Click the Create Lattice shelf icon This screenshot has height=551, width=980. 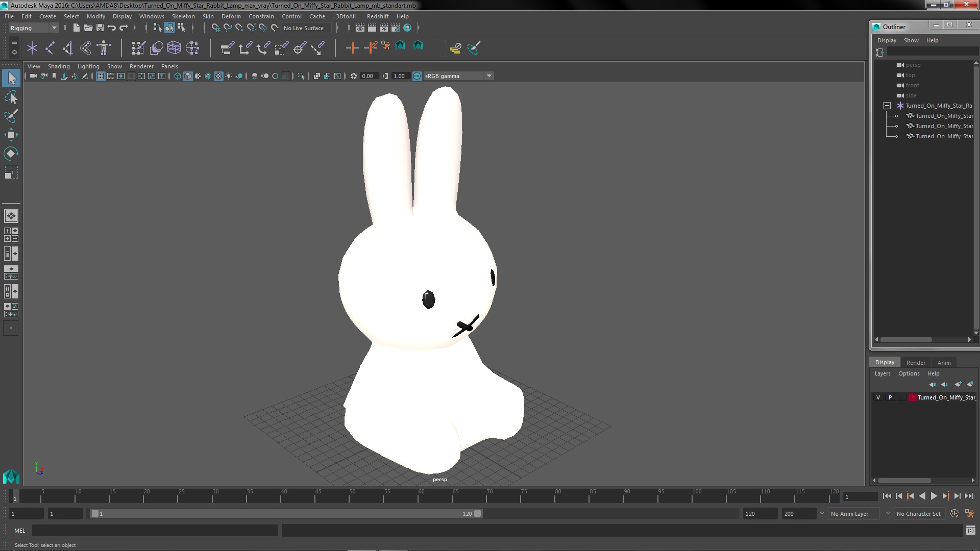point(174,48)
